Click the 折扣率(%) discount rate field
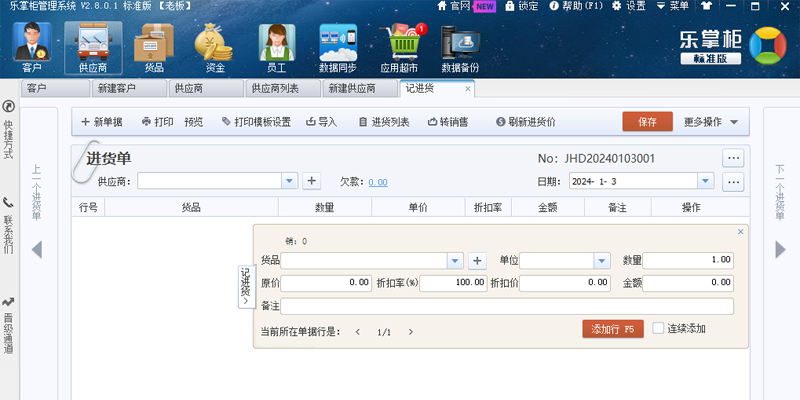 (453, 283)
